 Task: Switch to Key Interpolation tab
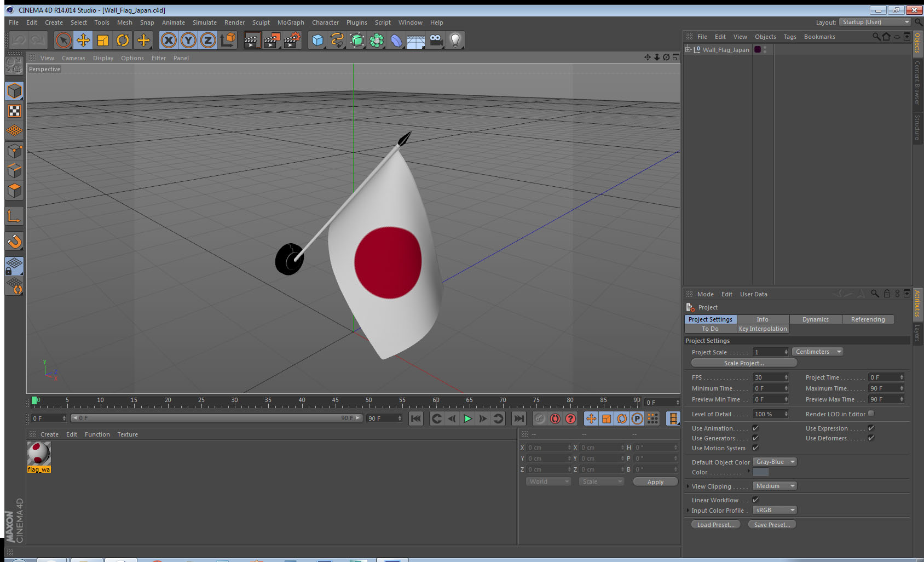tap(763, 329)
